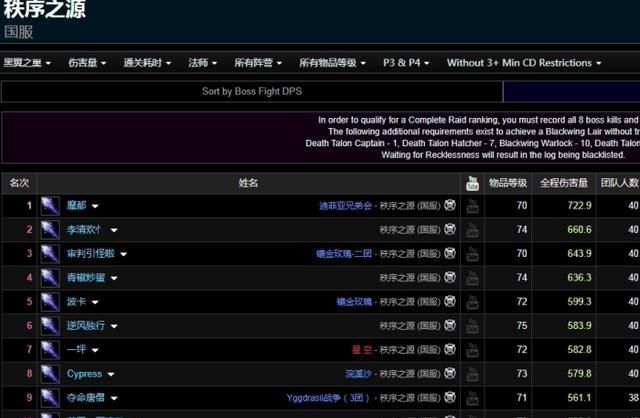Click the video icon in 波卡 row
The image size is (640, 418).
click(472, 302)
